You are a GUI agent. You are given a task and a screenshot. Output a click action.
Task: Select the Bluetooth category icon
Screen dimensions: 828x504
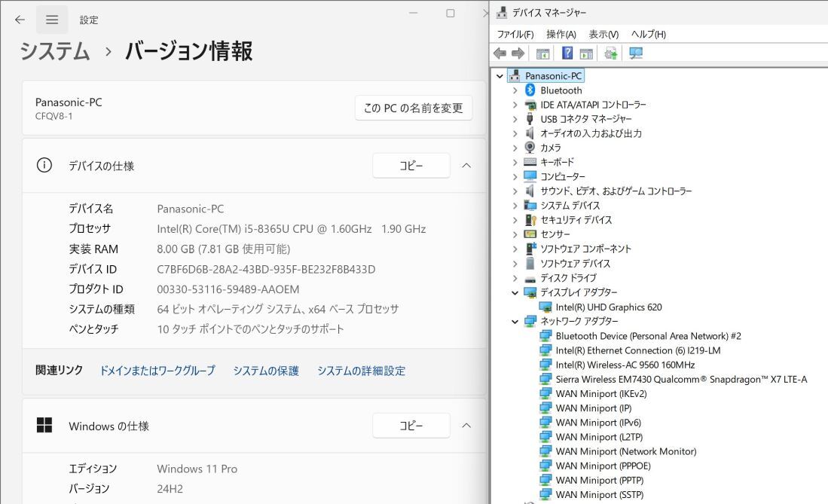pyautogui.click(x=530, y=90)
